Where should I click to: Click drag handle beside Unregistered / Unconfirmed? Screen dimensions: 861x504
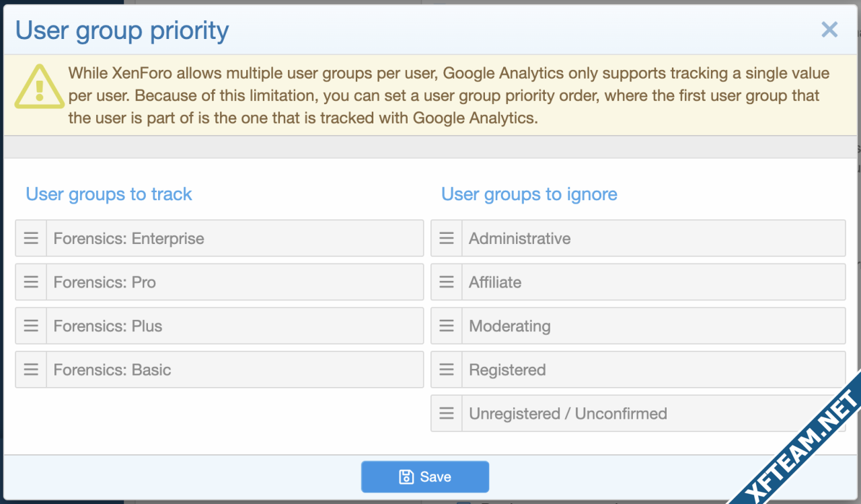447,413
